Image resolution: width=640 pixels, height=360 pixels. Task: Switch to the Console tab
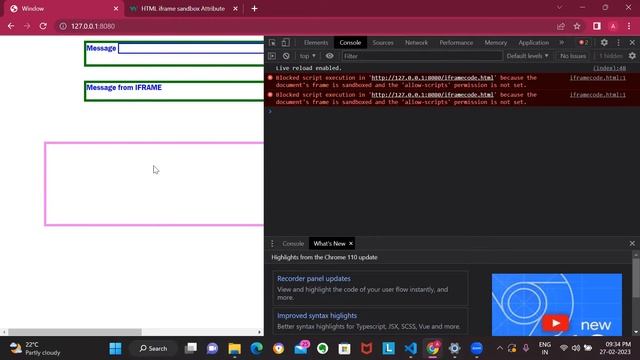point(350,42)
